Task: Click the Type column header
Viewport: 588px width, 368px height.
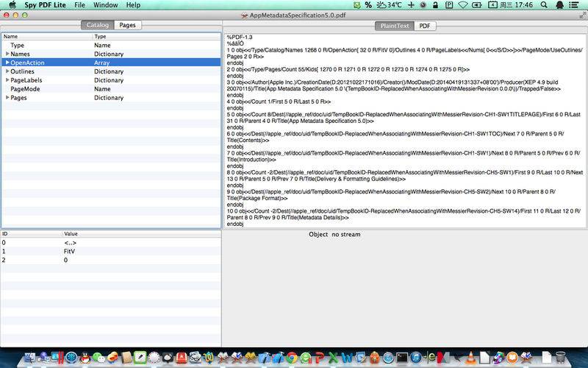Action: click(157, 36)
